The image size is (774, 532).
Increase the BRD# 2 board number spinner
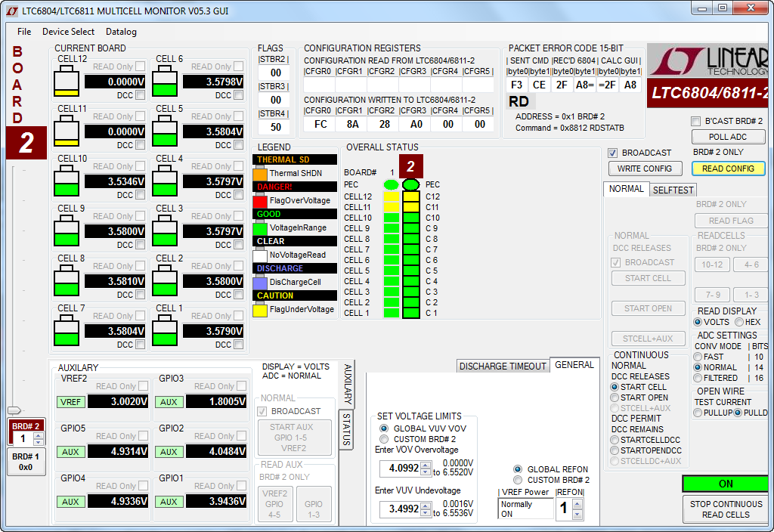coord(38,435)
